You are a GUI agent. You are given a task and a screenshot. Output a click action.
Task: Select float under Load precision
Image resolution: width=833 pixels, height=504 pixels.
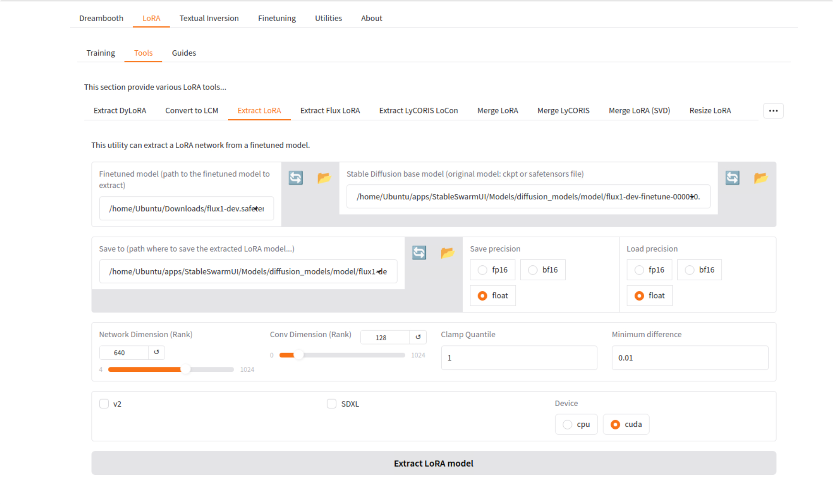(650, 296)
